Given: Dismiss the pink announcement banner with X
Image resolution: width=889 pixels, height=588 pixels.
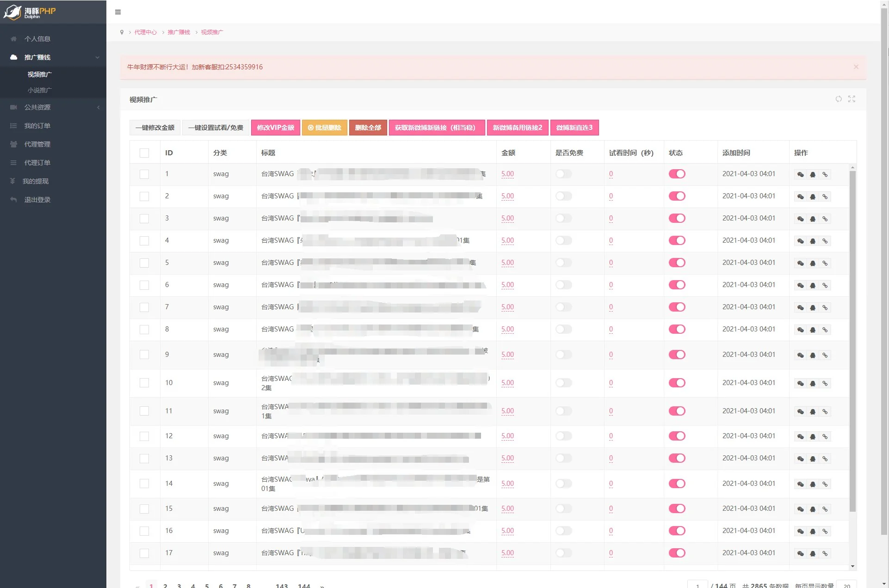Looking at the screenshot, I should [856, 67].
